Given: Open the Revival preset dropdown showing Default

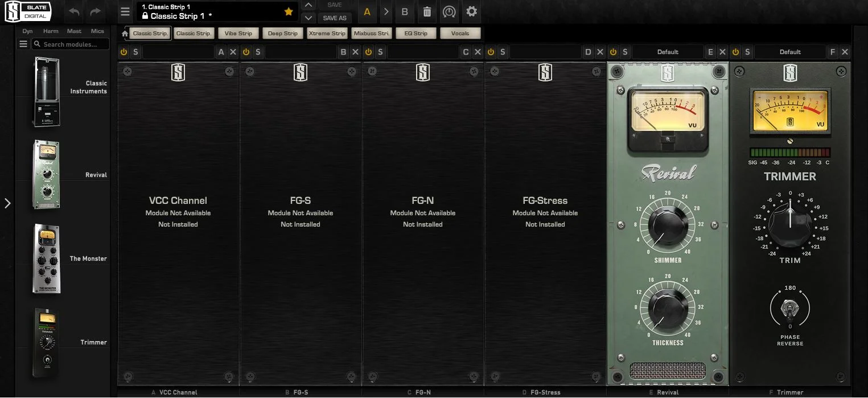Looking at the screenshot, I should [x=668, y=52].
